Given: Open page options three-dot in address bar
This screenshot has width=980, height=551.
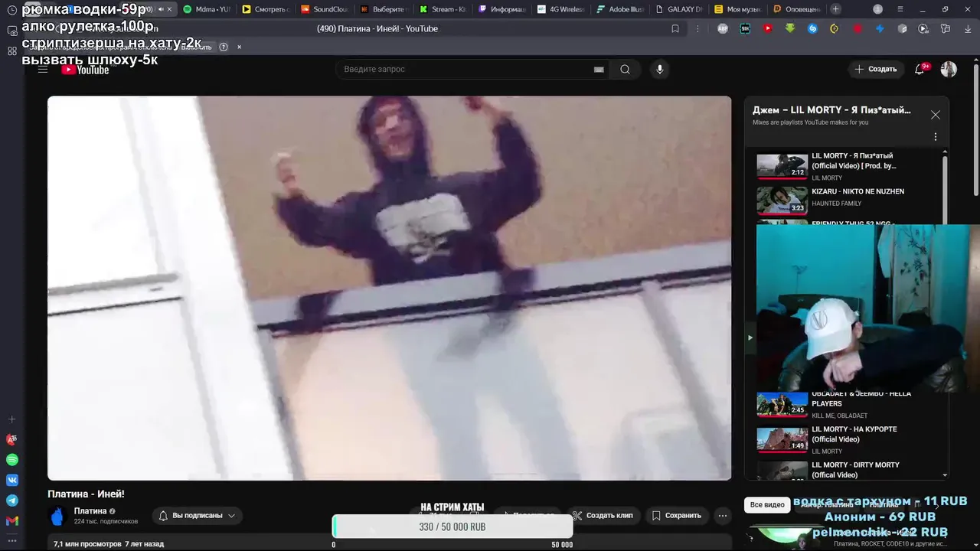Looking at the screenshot, I should click(x=697, y=28).
